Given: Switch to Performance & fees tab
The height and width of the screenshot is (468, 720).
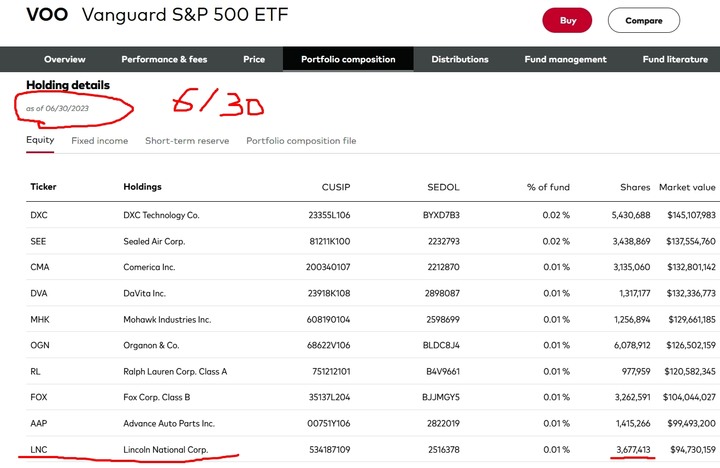Looking at the screenshot, I should coord(164,59).
